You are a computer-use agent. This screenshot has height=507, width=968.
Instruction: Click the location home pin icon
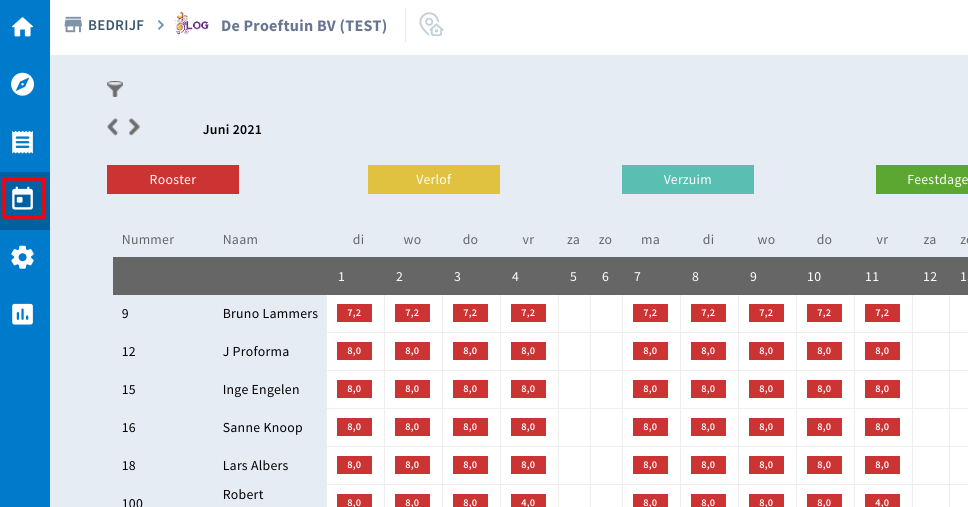[x=431, y=26]
